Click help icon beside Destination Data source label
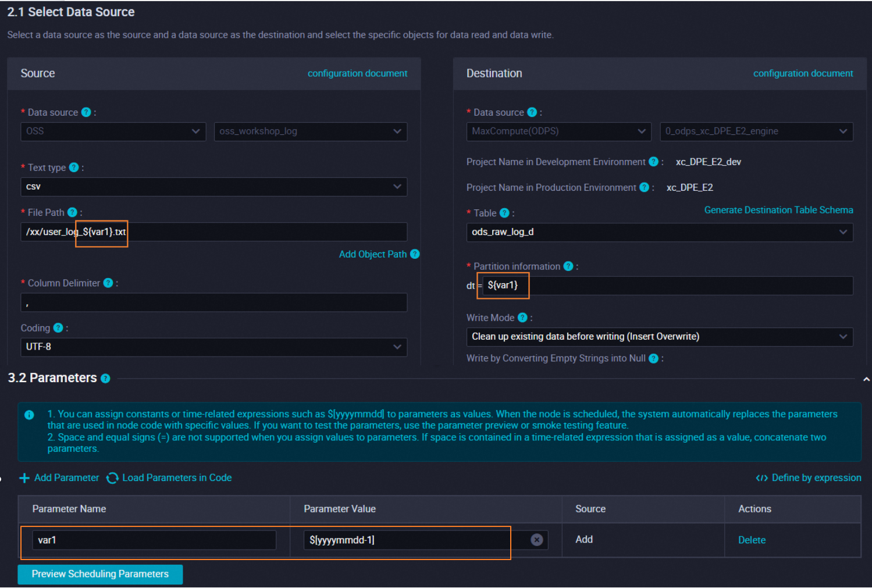The width and height of the screenshot is (872, 588). (x=532, y=112)
